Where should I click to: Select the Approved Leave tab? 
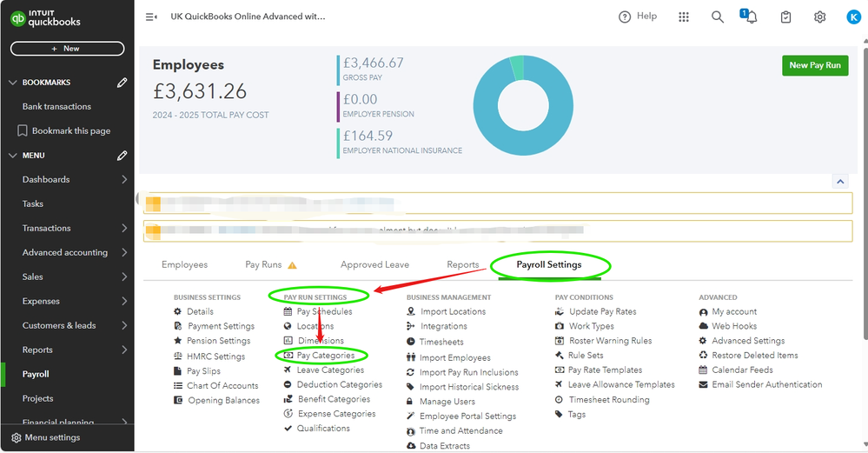(374, 265)
